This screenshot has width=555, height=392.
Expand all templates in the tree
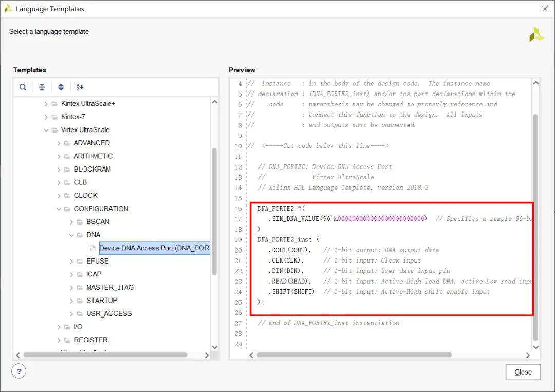tap(61, 87)
